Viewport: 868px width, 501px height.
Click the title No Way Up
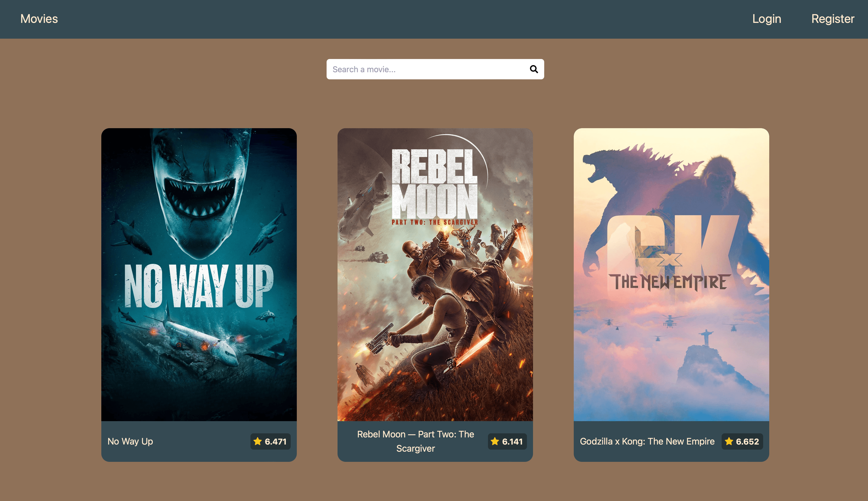[130, 441]
